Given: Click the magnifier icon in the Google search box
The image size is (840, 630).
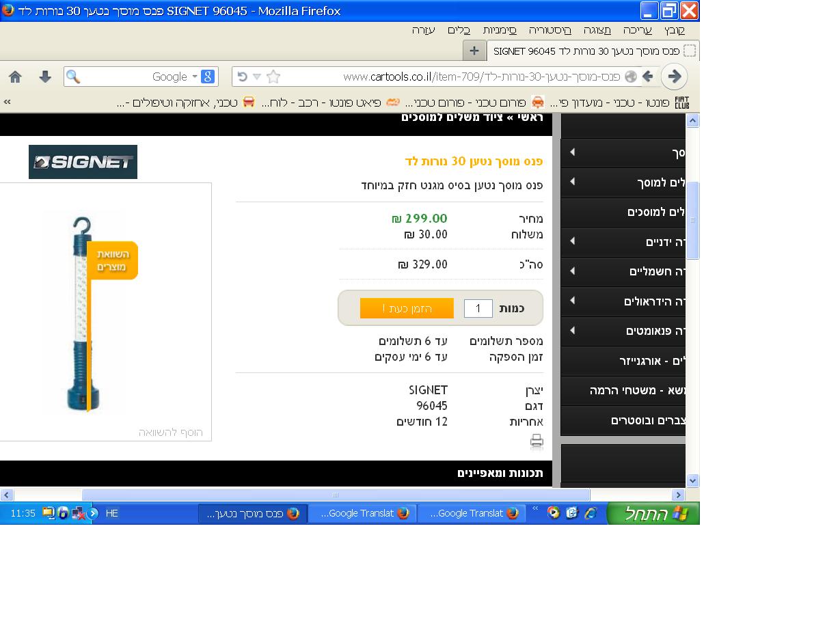Looking at the screenshot, I should click(73, 77).
